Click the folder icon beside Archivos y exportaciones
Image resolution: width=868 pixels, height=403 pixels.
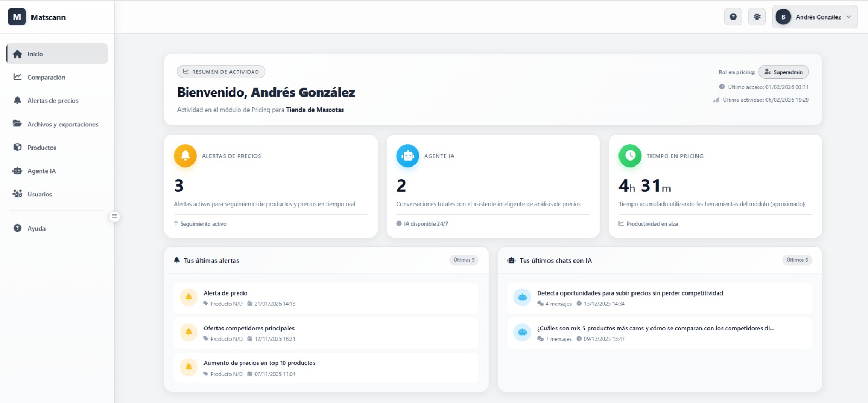click(17, 124)
